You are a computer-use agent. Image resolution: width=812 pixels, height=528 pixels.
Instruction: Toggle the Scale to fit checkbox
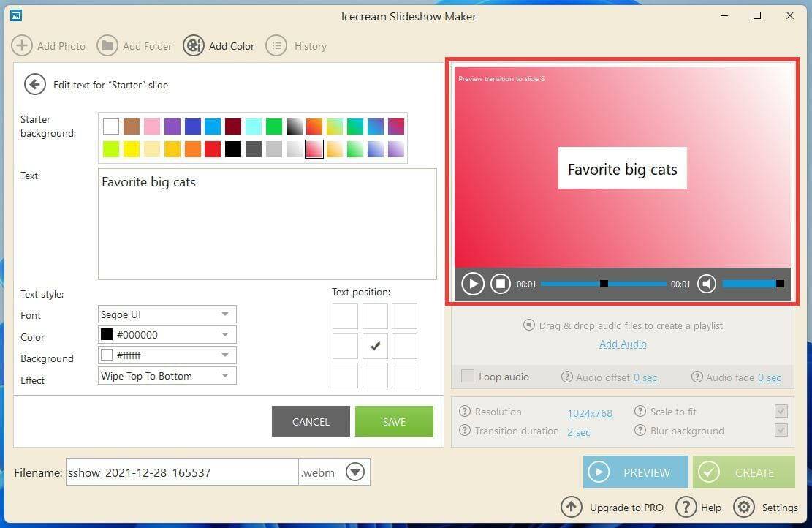pos(781,412)
